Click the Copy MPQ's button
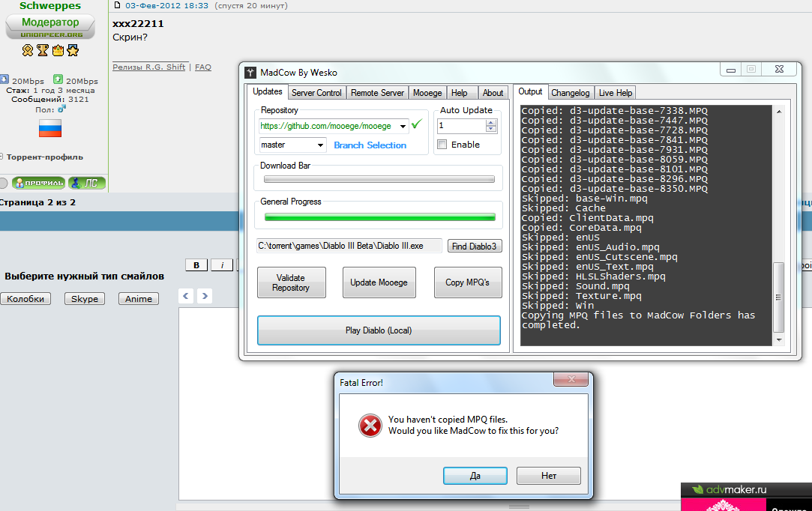Screen dimensions: 812x511 coord(468,282)
